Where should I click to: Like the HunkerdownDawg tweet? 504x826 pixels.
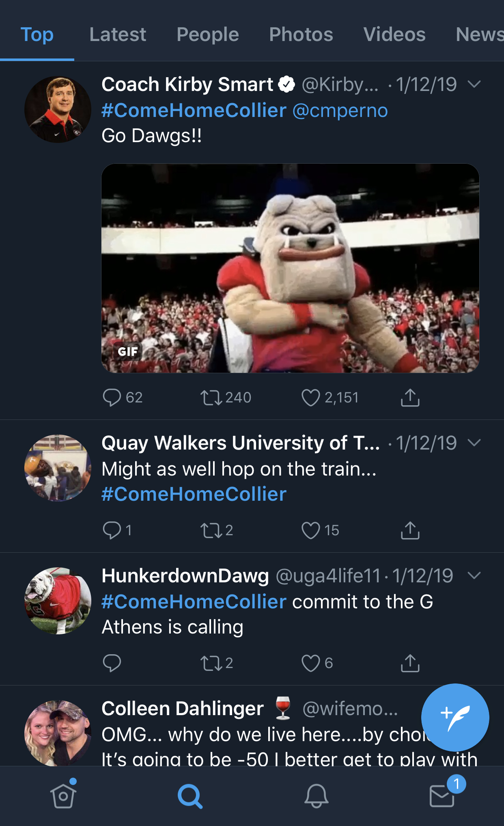tap(311, 663)
